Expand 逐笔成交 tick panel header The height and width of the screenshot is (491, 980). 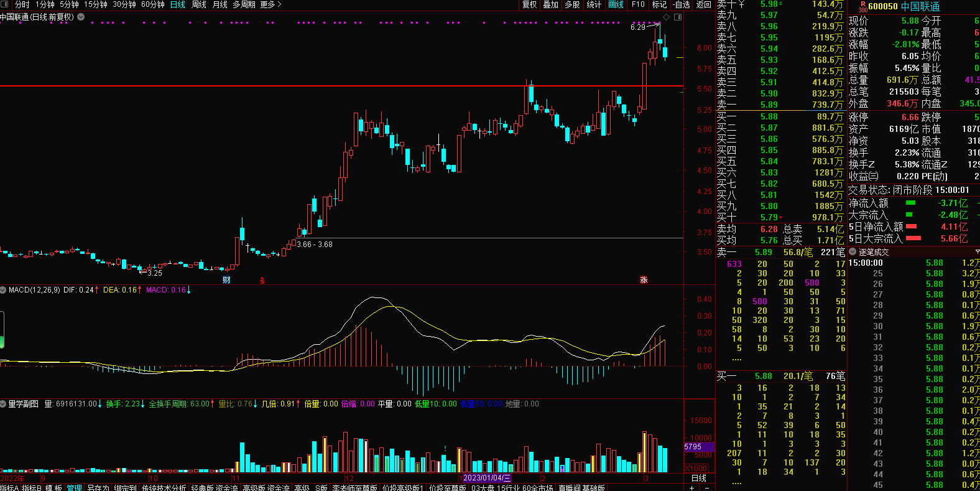pos(853,252)
